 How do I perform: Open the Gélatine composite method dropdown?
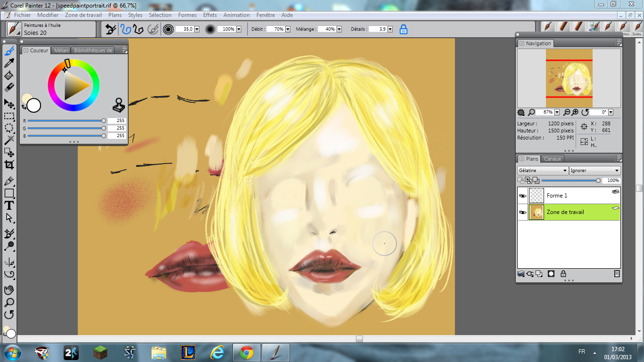(x=543, y=171)
